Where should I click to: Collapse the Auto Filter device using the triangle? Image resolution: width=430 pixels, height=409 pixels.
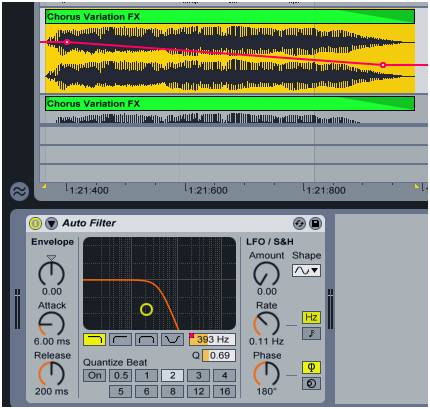tap(51, 223)
